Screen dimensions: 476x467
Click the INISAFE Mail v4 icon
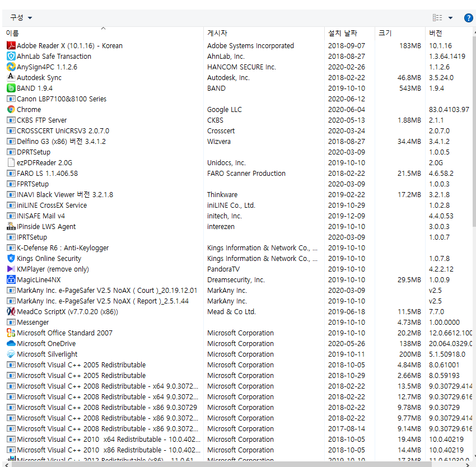[x=11, y=216]
